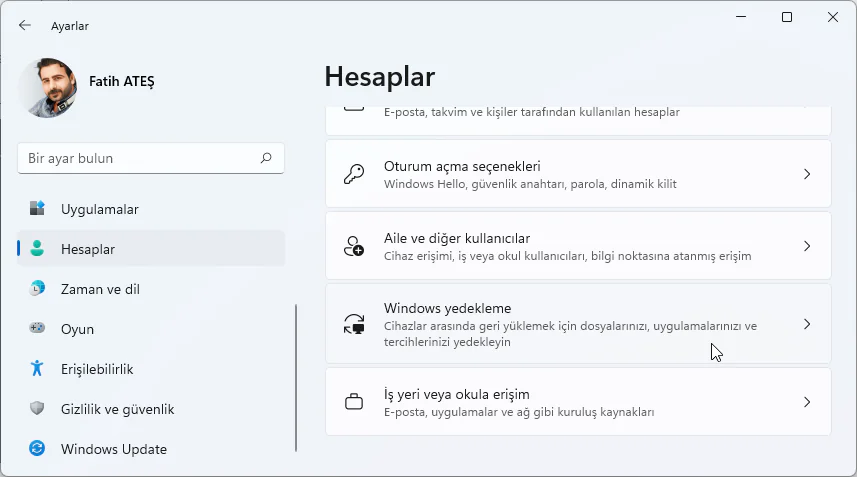
Task: Click the Oyun gamepad icon
Action: 37,329
